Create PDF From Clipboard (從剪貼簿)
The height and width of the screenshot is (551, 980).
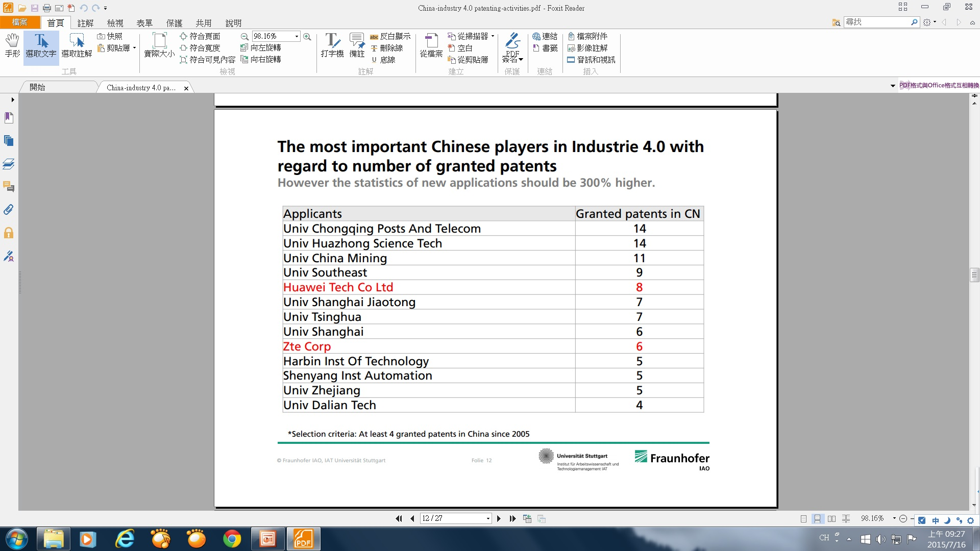pos(468,60)
